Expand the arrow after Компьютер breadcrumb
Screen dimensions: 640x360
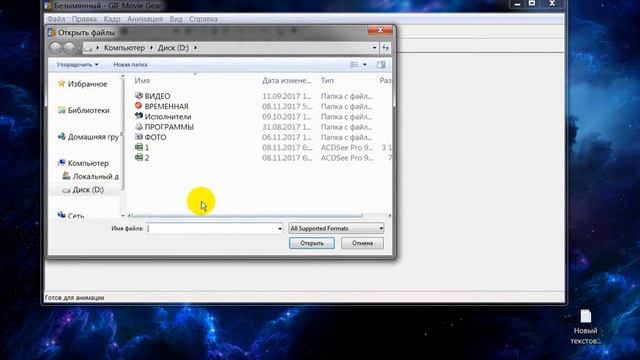coord(151,48)
